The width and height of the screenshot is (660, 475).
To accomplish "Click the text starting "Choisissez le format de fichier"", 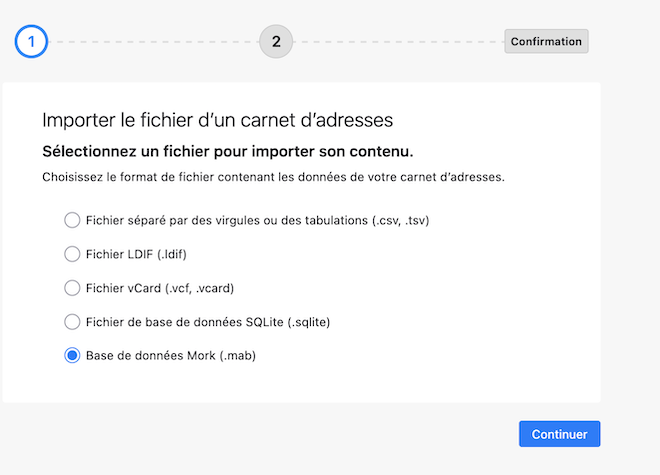I will coord(273,177).
